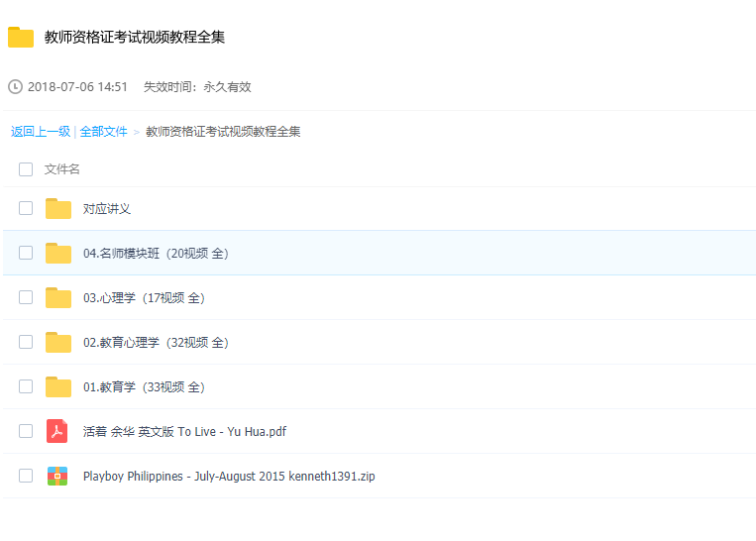Screen dimensions: 756x541
Task: Tick the select-all checkbox beside 文件名
Action: 26,169
